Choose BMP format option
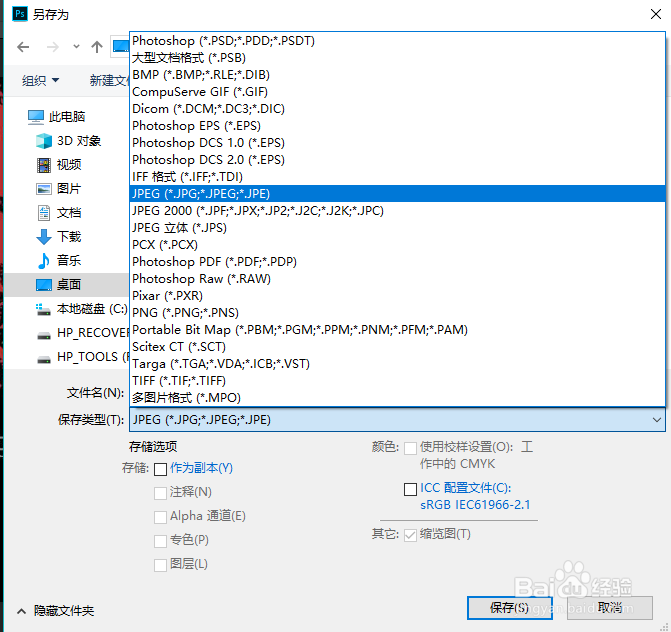 (397, 75)
